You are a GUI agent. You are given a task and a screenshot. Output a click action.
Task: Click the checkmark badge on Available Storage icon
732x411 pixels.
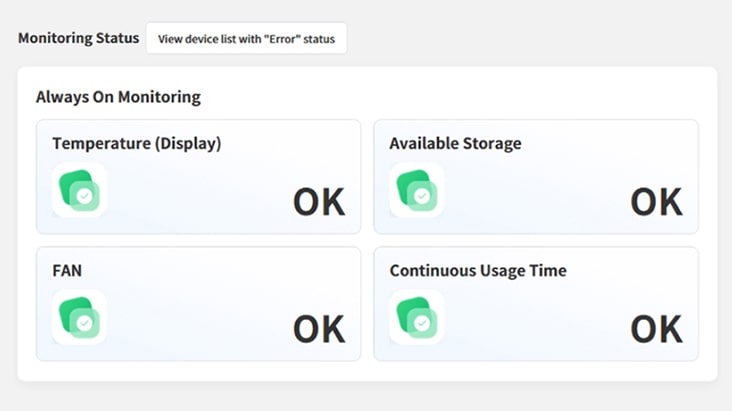click(423, 197)
